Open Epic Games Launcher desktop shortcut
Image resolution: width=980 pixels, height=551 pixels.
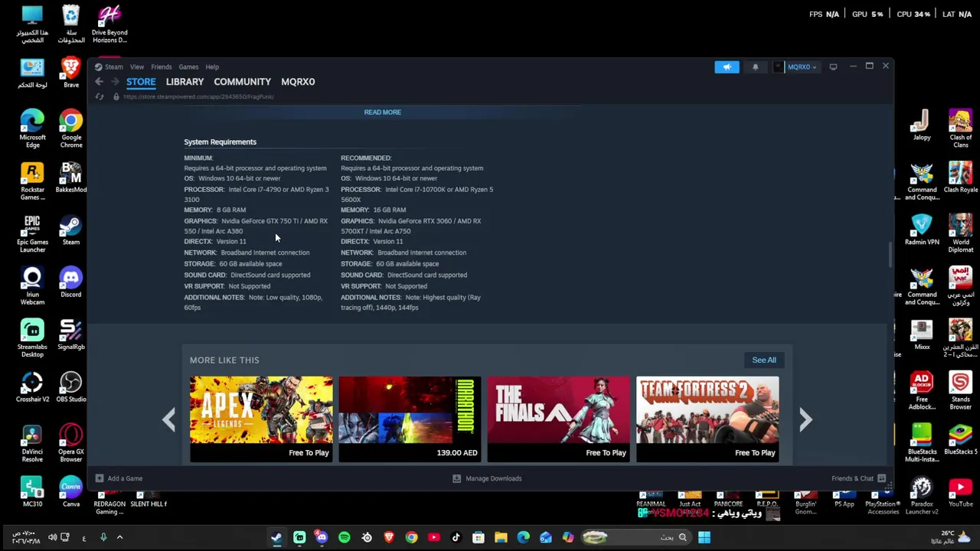click(32, 234)
